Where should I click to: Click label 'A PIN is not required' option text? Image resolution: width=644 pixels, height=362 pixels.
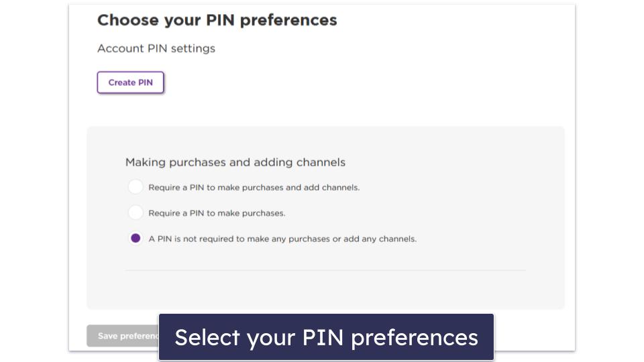[282, 239]
